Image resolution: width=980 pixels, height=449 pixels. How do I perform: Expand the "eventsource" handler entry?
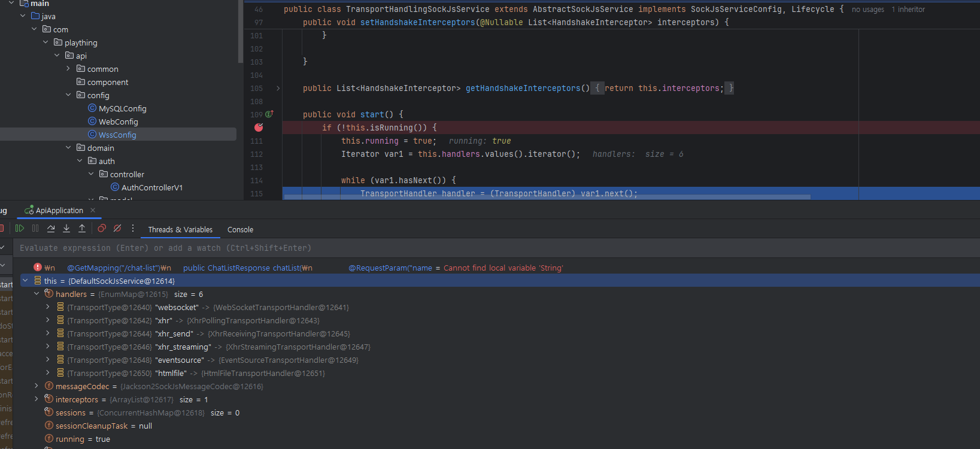click(48, 359)
